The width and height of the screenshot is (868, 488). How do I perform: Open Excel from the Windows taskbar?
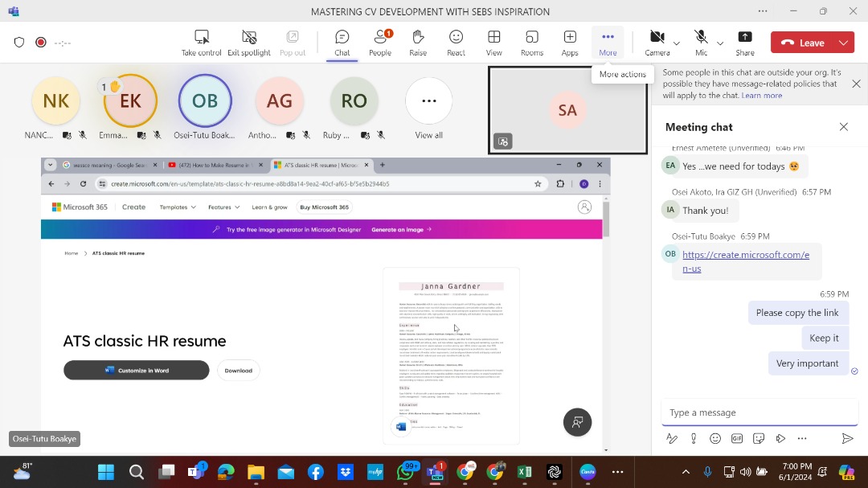click(x=524, y=472)
